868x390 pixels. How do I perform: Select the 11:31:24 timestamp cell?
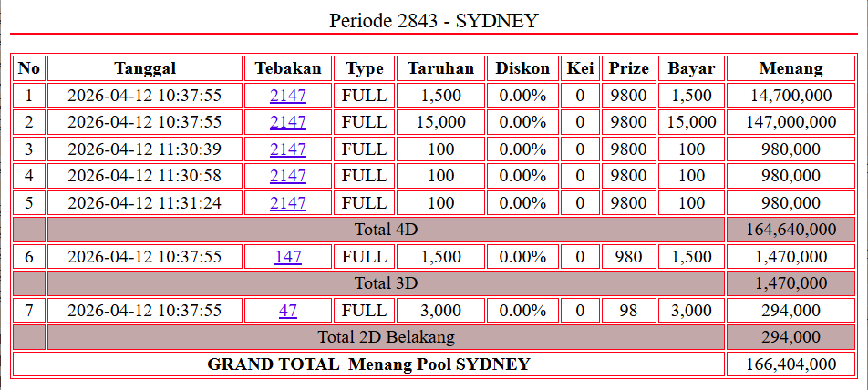pos(145,203)
